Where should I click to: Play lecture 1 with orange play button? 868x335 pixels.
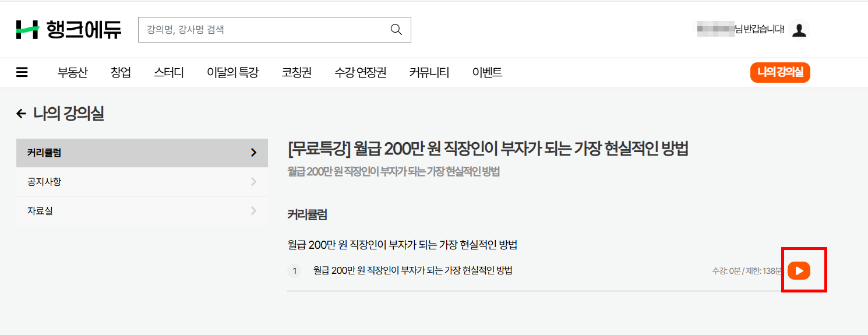tap(799, 270)
